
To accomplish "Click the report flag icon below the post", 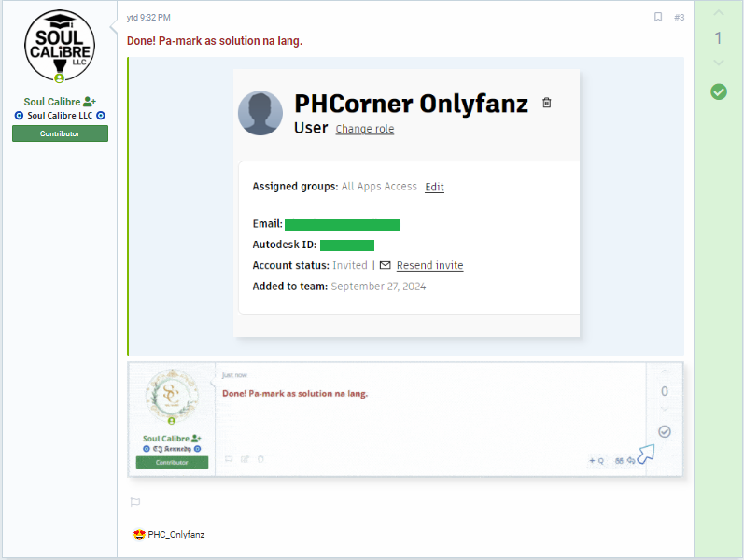I will [135, 501].
